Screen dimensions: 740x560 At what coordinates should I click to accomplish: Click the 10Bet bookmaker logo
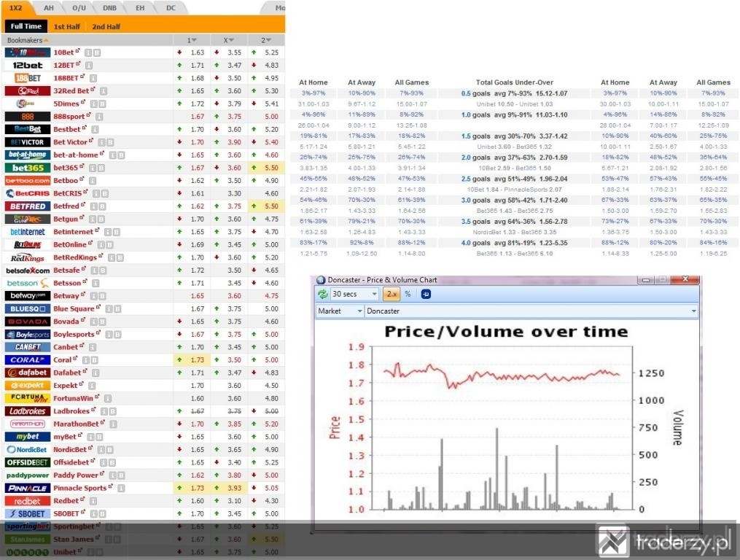click(x=28, y=52)
